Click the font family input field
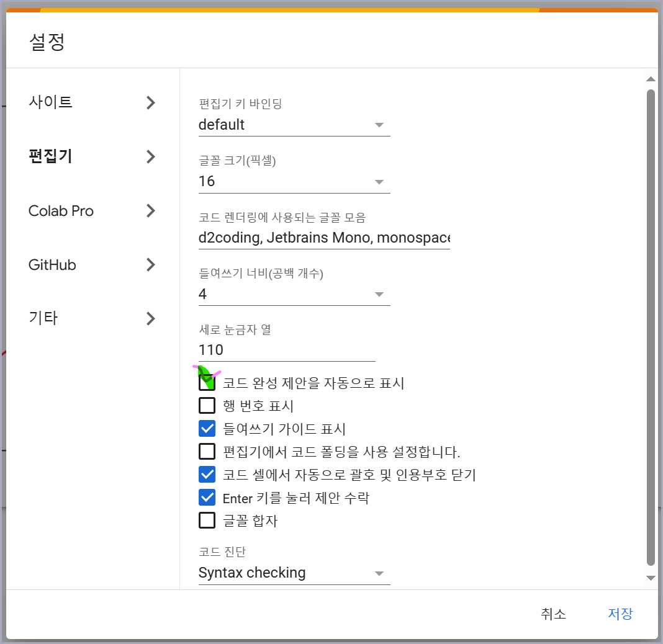 324,238
